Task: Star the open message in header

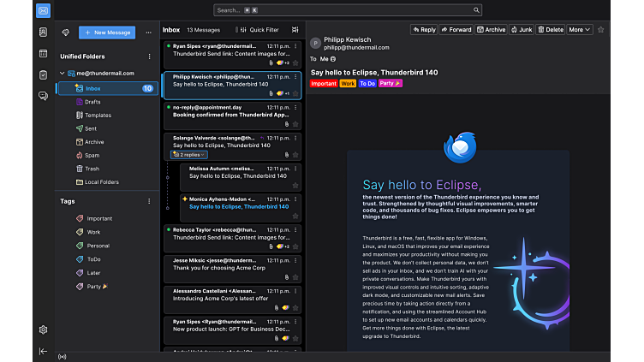Action: coord(601,29)
